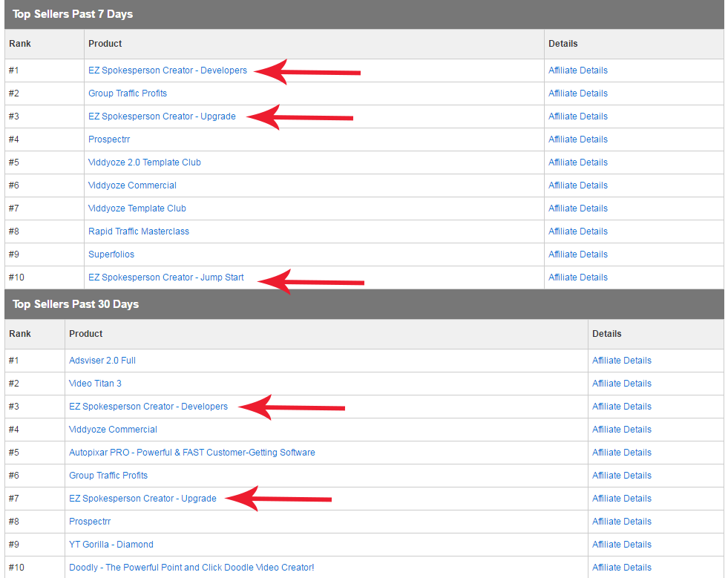Open Viddyoze Commercial link in 7 Days table
Viewport: 728px width, 578px height.
[x=132, y=185]
